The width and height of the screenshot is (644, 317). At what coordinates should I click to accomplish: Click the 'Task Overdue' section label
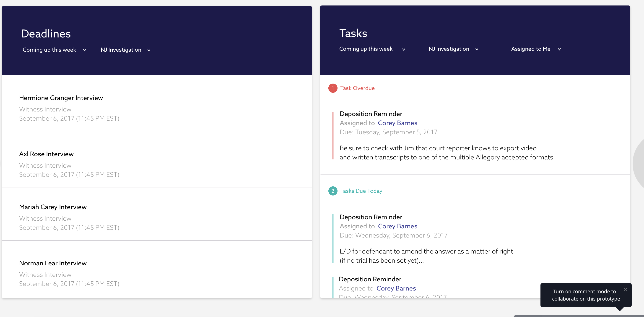357,88
